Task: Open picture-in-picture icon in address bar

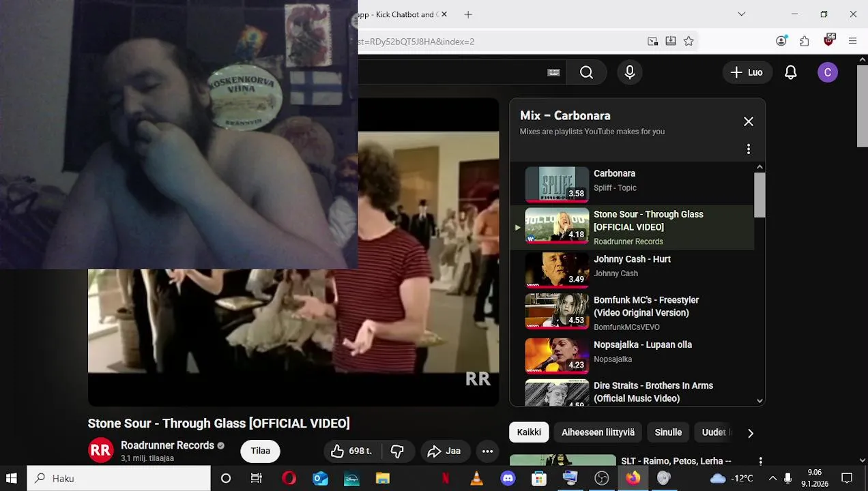Action: click(653, 41)
